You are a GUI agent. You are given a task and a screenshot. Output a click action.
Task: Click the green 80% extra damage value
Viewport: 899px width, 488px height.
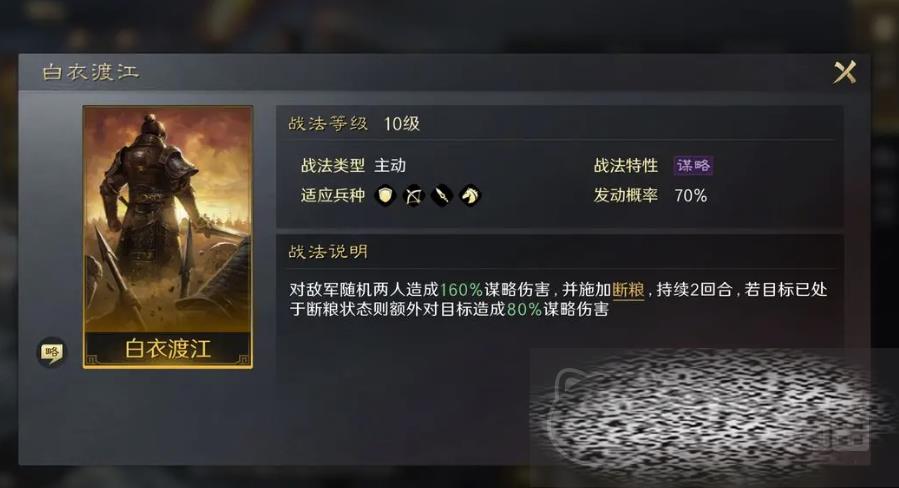[524, 310]
